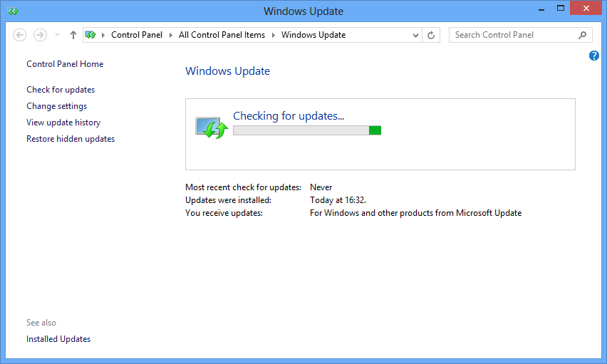Open Change settings

click(57, 106)
